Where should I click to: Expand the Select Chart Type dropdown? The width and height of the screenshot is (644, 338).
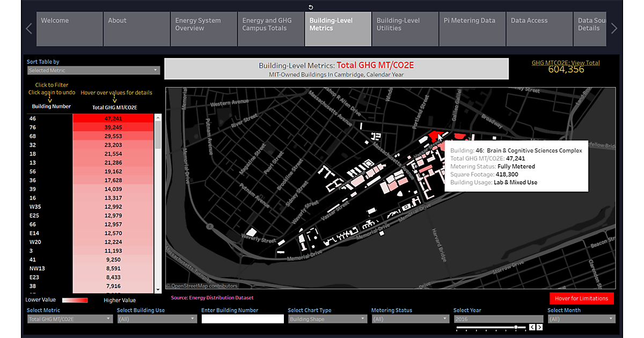point(327,319)
